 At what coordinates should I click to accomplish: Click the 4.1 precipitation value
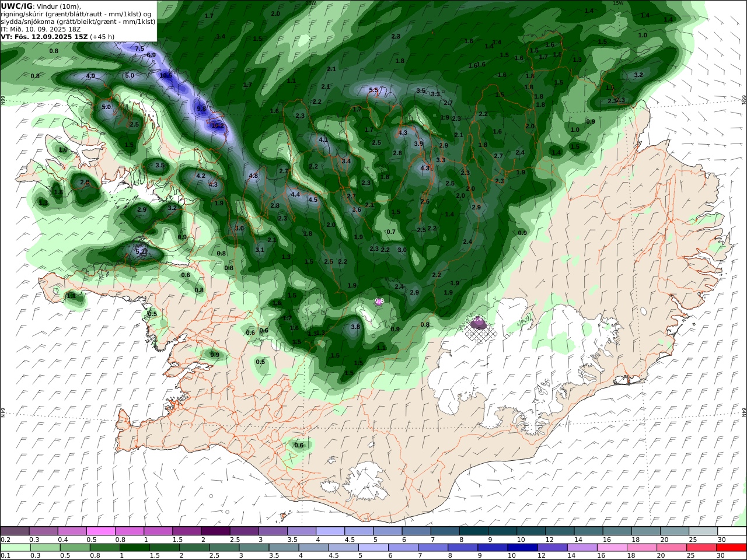click(323, 140)
